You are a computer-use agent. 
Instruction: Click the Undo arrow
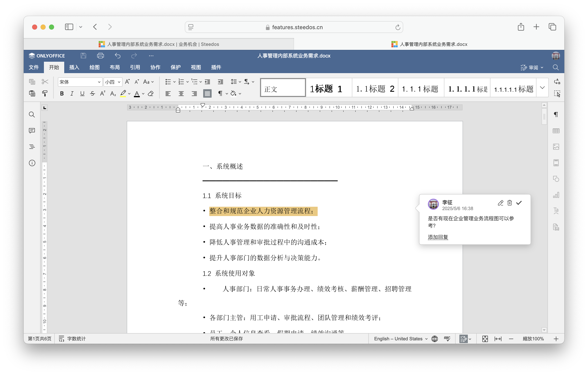pos(118,56)
